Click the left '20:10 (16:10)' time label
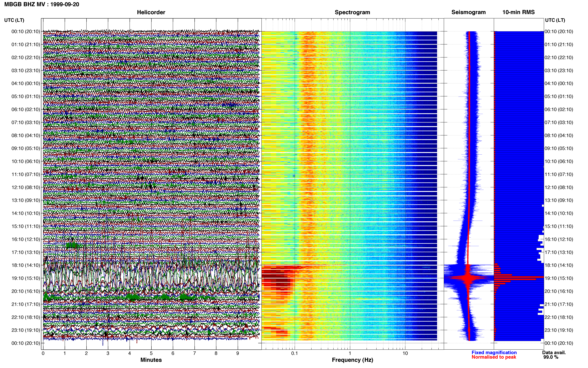The width and height of the screenshot is (588, 368). click(x=26, y=291)
